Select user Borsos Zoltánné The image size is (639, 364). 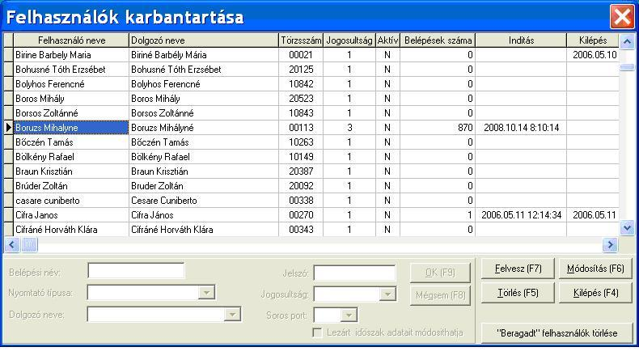(71, 113)
